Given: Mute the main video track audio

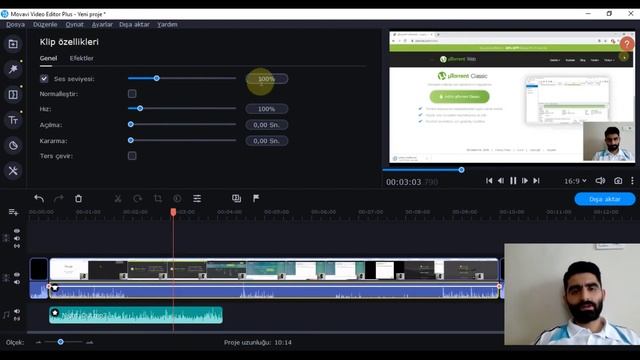Looking at the screenshot, I should (17, 282).
